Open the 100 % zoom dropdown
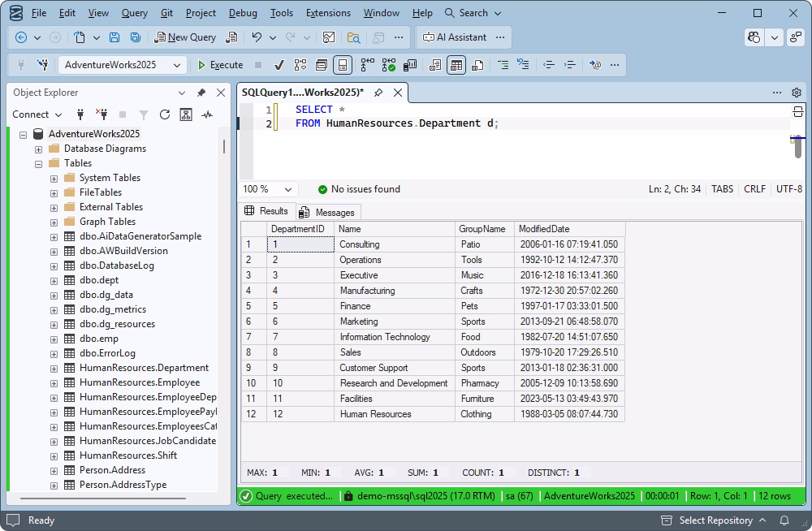Viewport: 812px width, 531px height. tap(268, 189)
